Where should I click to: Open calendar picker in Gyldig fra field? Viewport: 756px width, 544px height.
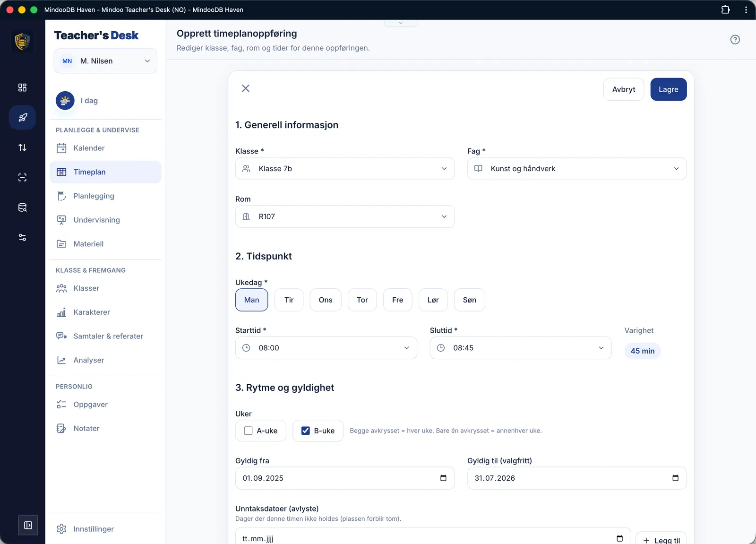tap(443, 478)
